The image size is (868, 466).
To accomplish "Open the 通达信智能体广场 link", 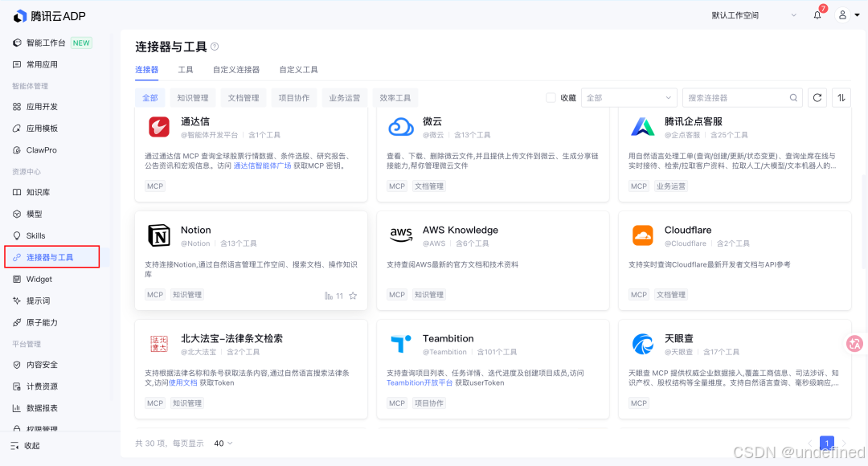I will tap(262, 166).
